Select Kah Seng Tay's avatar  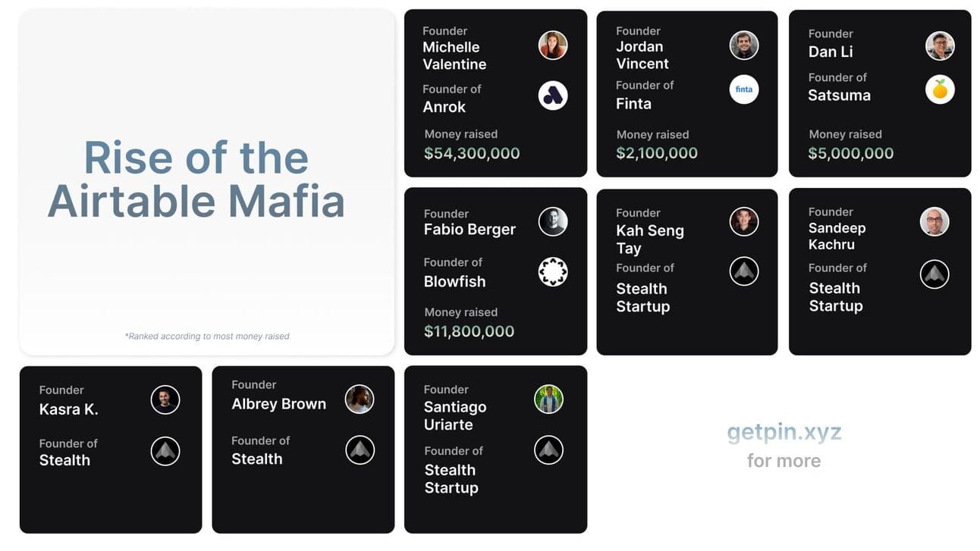coord(744,221)
